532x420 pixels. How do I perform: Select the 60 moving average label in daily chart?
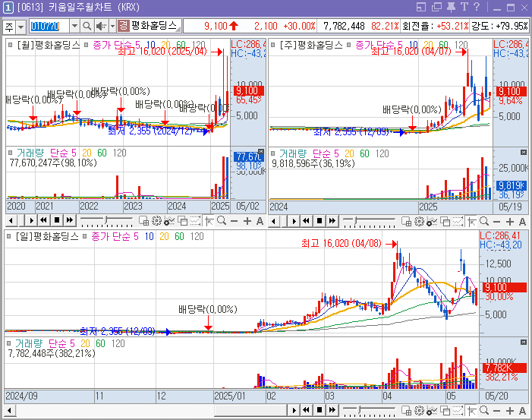[179, 236]
